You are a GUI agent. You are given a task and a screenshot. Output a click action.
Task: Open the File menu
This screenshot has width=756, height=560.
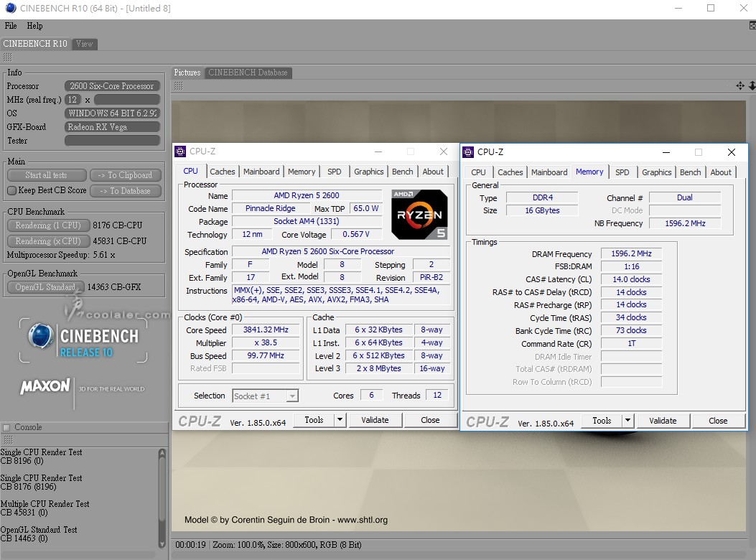11,26
